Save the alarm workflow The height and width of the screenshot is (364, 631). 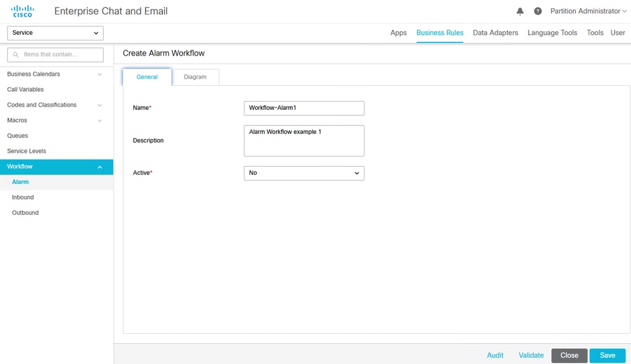click(x=607, y=356)
